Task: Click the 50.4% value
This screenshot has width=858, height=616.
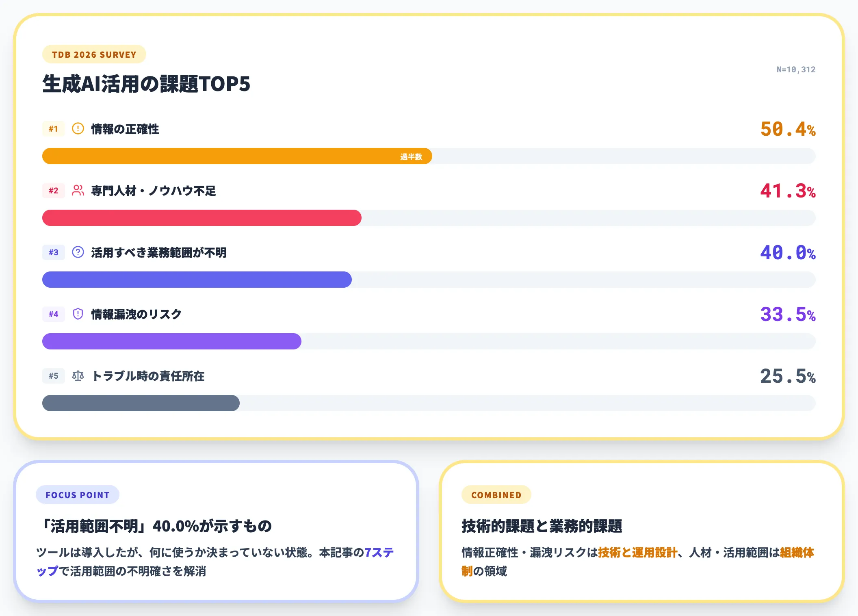Action: pos(788,129)
